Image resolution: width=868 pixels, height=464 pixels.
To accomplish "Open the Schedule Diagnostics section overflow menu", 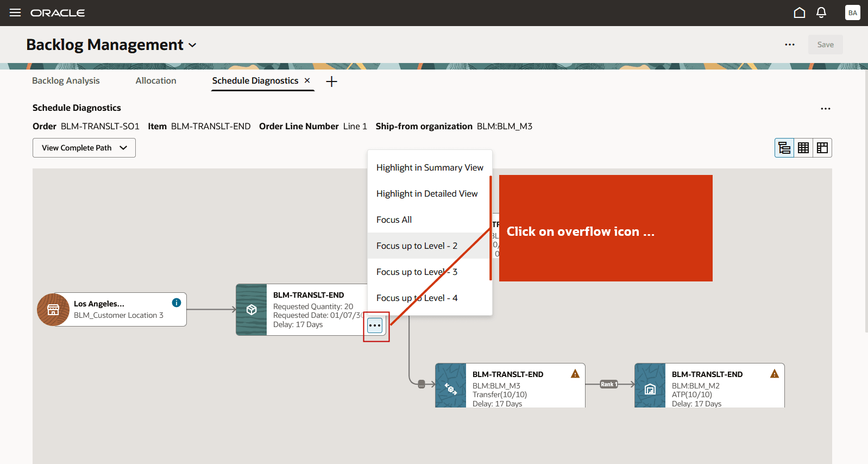I will pos(826,109).
